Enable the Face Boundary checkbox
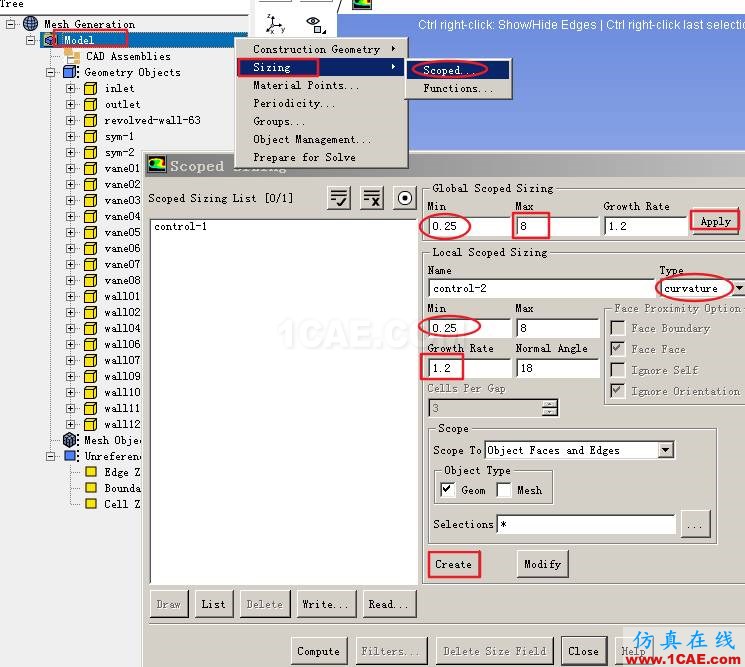Screen dimensions: 745x667 [618, 328]
